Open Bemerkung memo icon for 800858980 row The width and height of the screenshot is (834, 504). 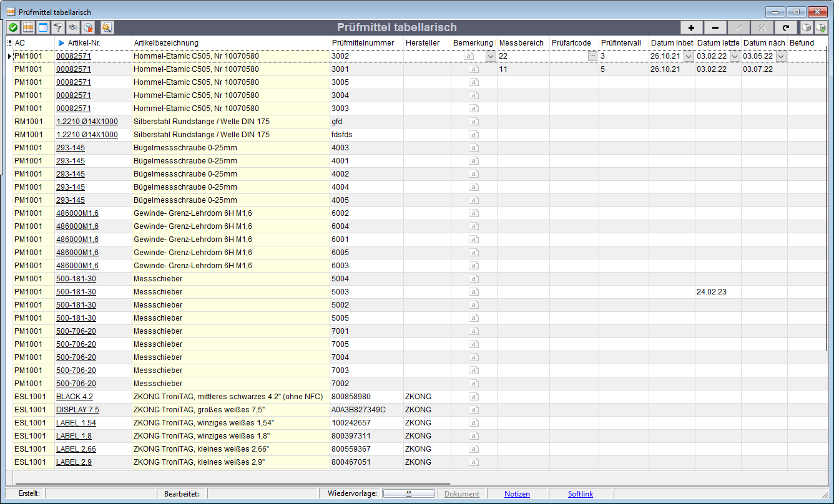coord(474,397)
